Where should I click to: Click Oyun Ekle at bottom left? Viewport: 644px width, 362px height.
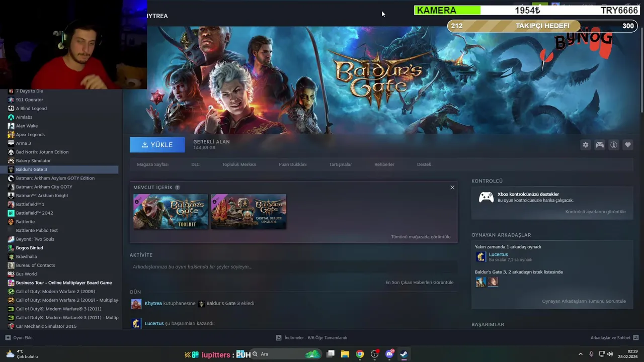click(19, 338)
